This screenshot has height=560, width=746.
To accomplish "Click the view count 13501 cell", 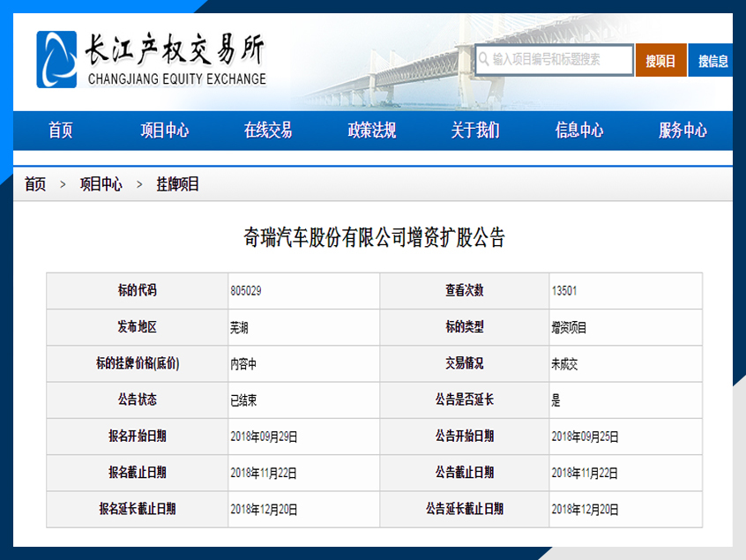I will pyautogui.click(x=567, y=291).
